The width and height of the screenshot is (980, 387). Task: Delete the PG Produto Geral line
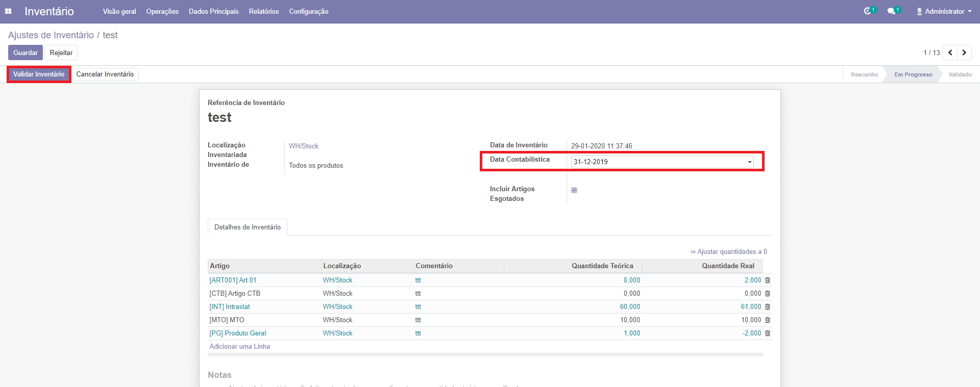767,333
